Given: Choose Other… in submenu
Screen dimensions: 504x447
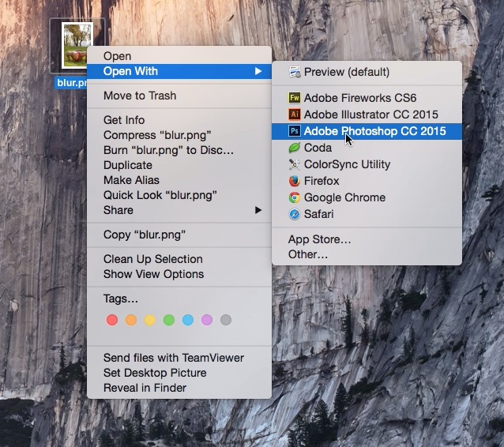Looking at the screenshot, I should (x=367, y=254).
